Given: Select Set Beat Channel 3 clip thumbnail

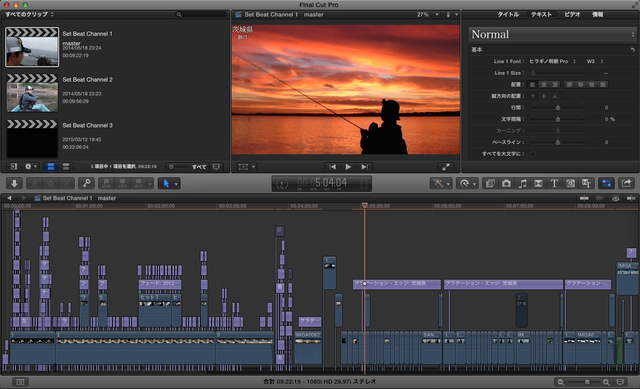Looking at the screenshot, I should coord(32,138).
